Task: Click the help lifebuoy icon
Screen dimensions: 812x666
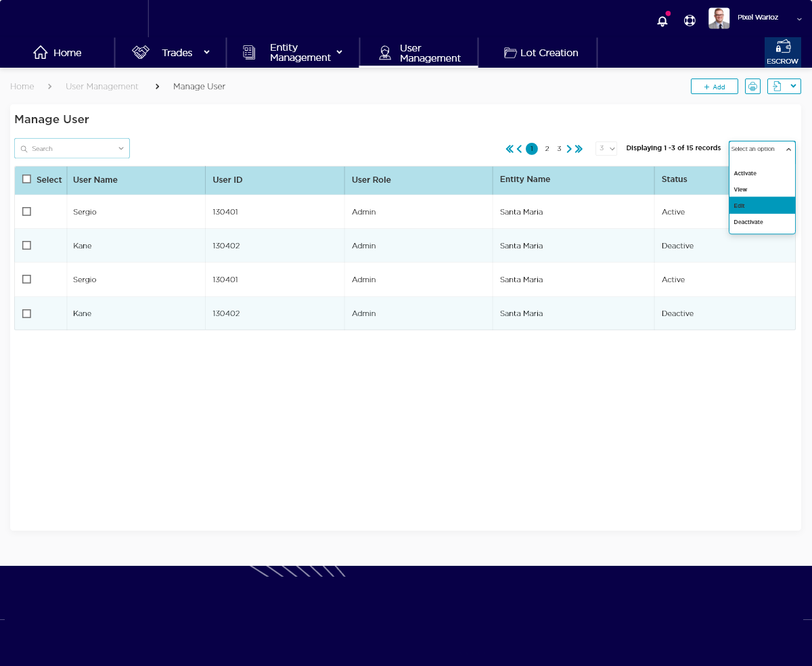Action: pyautogui.click(x=690, y=20)
